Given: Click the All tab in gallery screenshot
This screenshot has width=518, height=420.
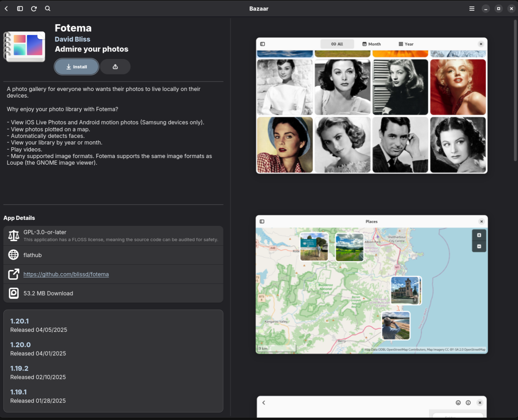Looking at the screenshot, I should (x=337, y=44).
